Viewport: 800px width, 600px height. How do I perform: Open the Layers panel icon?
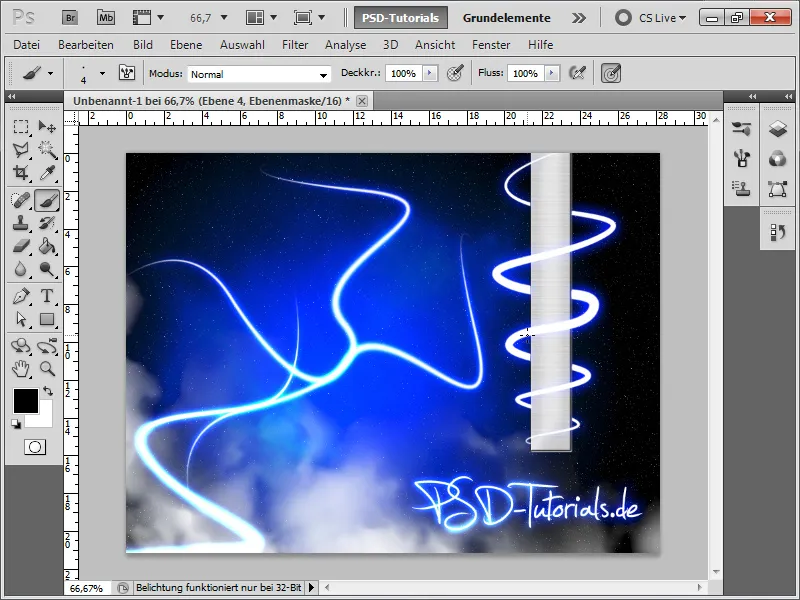point(777,129)
